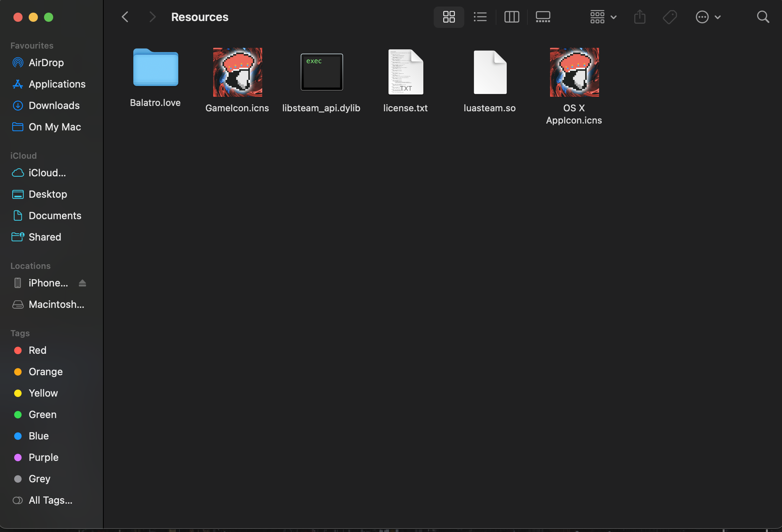Open Finder search magnifier
782x532 pixels.
tap(763, 17)
